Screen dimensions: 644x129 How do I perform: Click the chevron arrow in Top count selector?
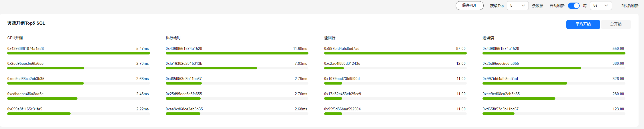click(x=523, y=5)
